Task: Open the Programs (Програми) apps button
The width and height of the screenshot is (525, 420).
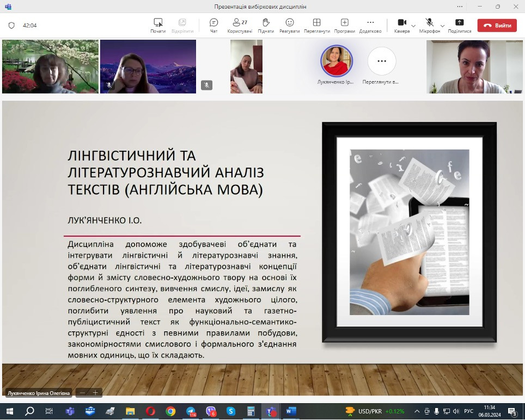Action: click(344, 25)
